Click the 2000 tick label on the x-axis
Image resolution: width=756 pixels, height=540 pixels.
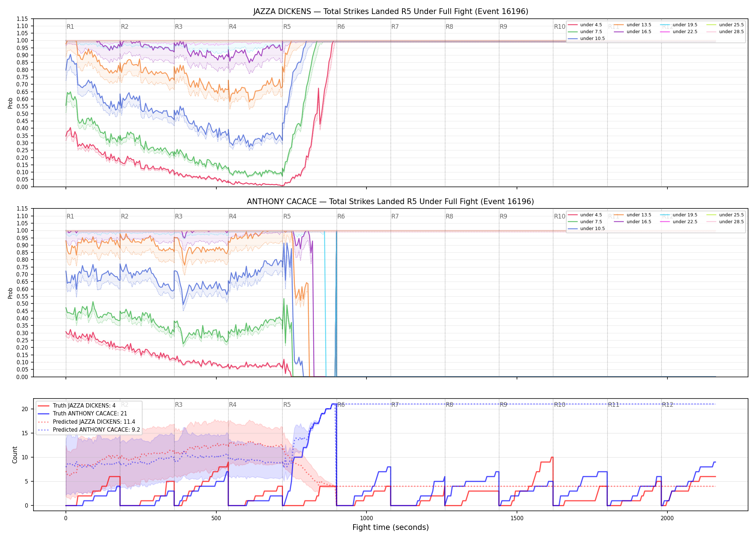(x=667, y=518)
